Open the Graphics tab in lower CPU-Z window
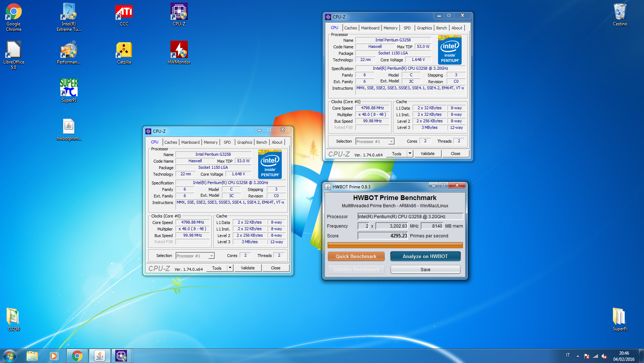The width and height of the screenshot is (644, 363). 244,142
